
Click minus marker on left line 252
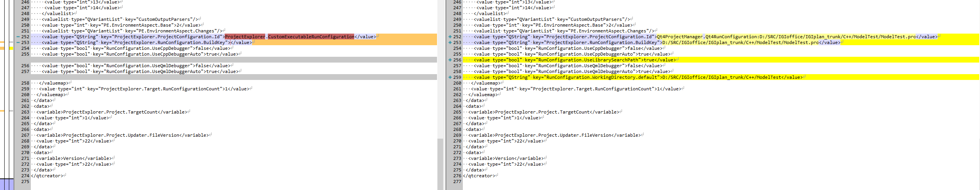(18, 37)
